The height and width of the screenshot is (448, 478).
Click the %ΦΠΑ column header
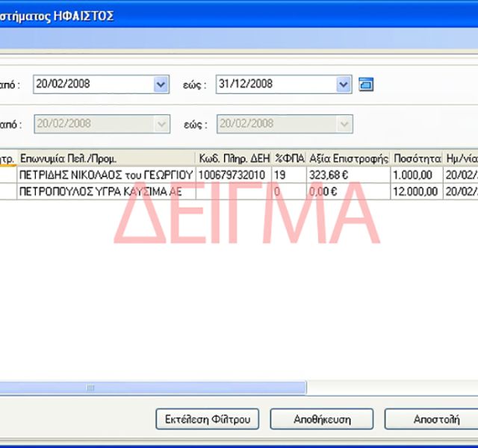pyautogui.click(x=288, y=158)
